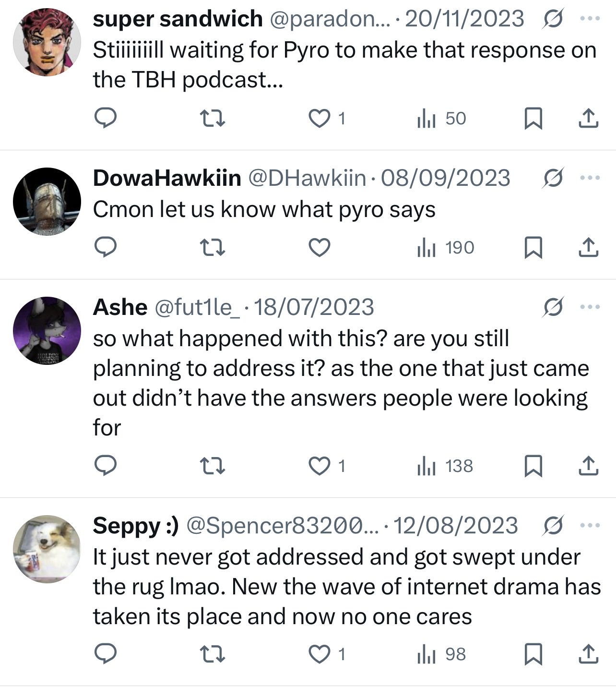Open more options for Seppy's tweet
The width and height of the screenshot is (616, 688).
pyautogui.click(x=590, y=525)
